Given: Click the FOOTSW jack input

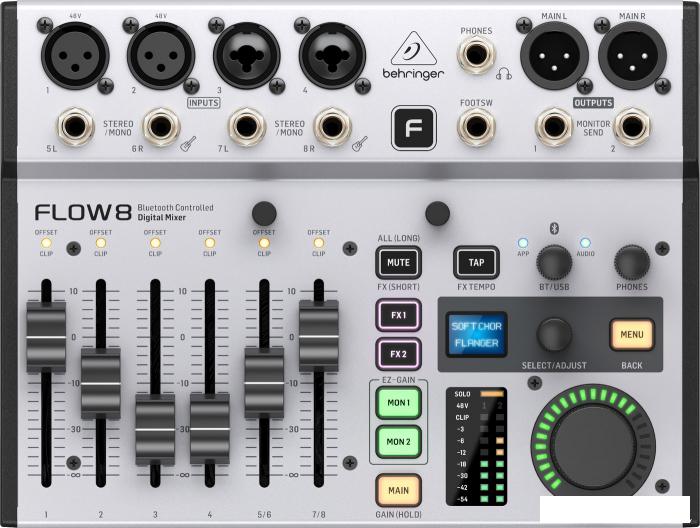Looking at the screenshot, I should coord(476,127).
